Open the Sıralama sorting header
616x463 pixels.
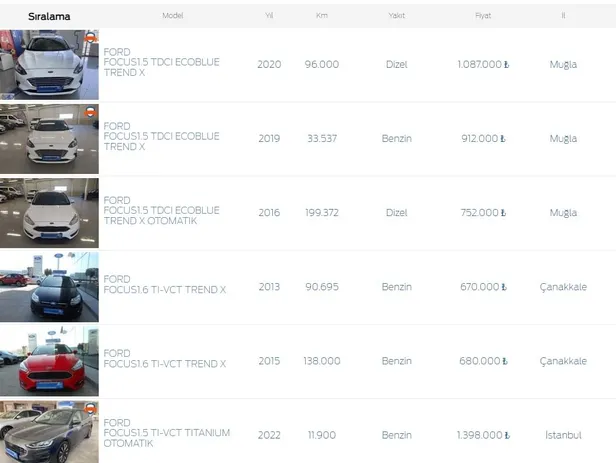(49, 16)
